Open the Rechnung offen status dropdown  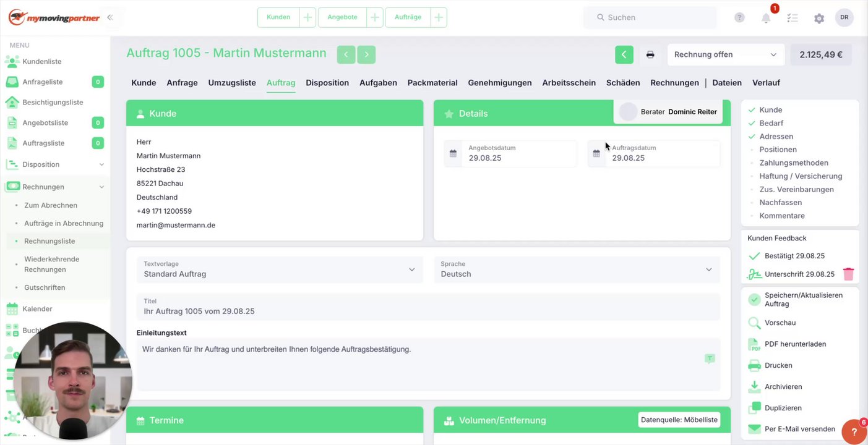click(x=726, y=54)
